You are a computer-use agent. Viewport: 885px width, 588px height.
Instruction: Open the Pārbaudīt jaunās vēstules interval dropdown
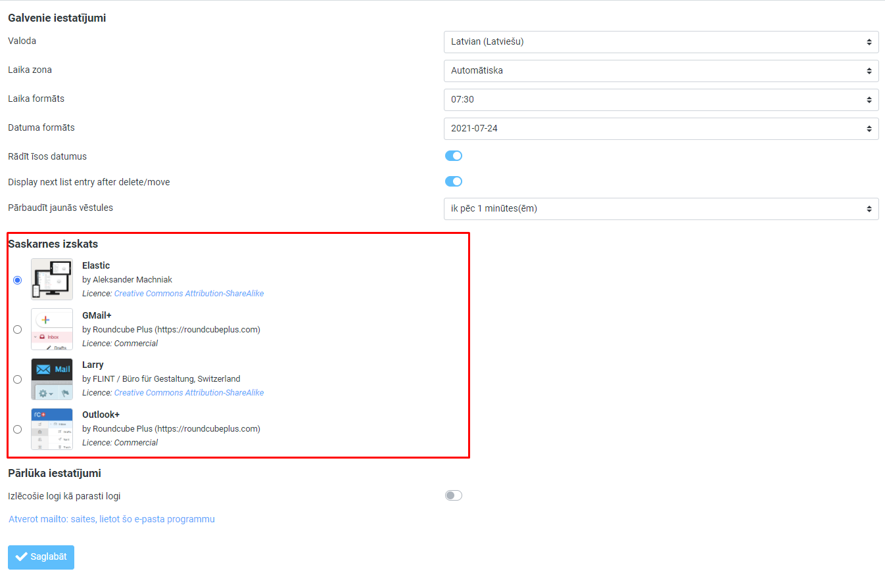click(x=661, y=209)
